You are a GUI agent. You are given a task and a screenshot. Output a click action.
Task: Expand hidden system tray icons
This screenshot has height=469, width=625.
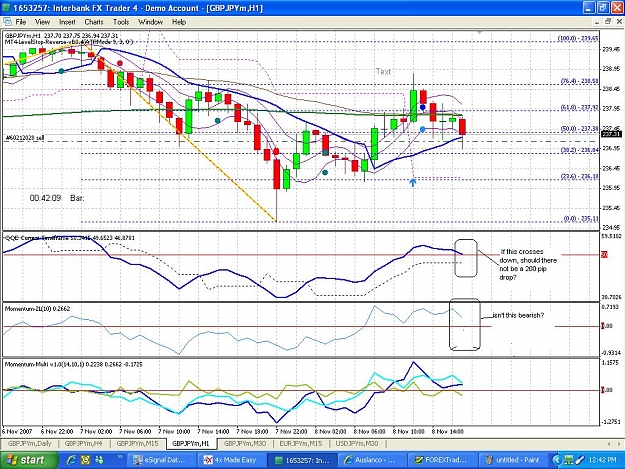[x=556, y=460]
